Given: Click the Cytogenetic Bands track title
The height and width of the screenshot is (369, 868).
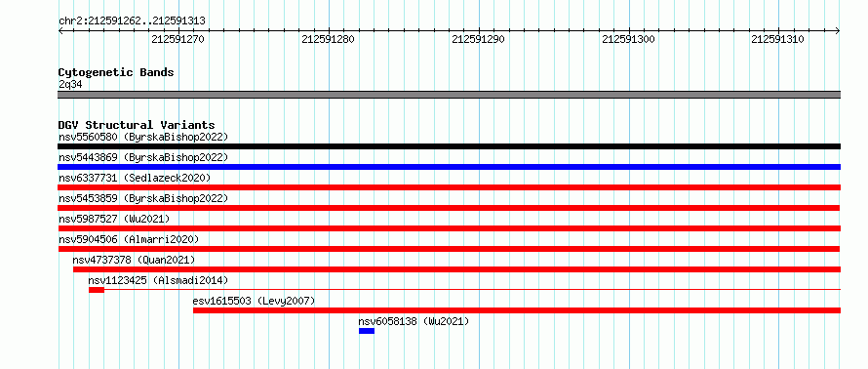Looking at the screenshot, I should tap(116, 72).
